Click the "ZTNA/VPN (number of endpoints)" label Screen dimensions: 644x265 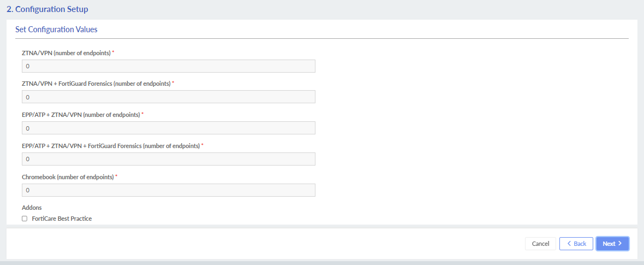click(x=66, y=53)
